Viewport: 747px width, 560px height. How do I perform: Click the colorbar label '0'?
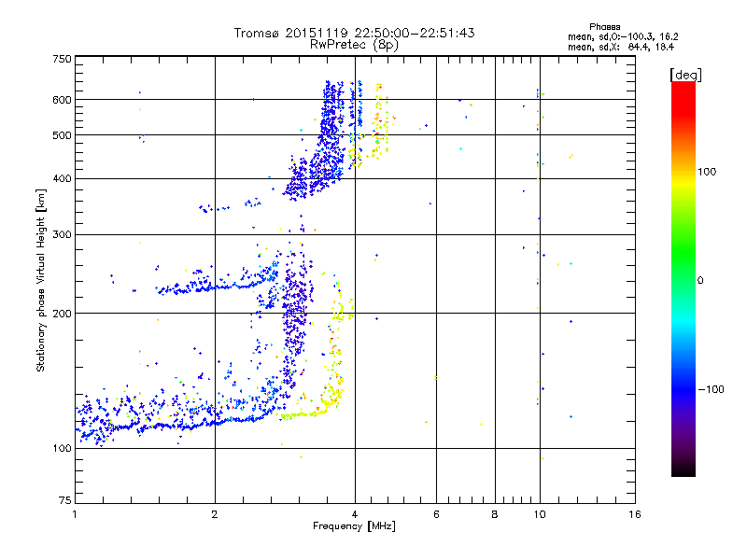[x=700, y=281]
